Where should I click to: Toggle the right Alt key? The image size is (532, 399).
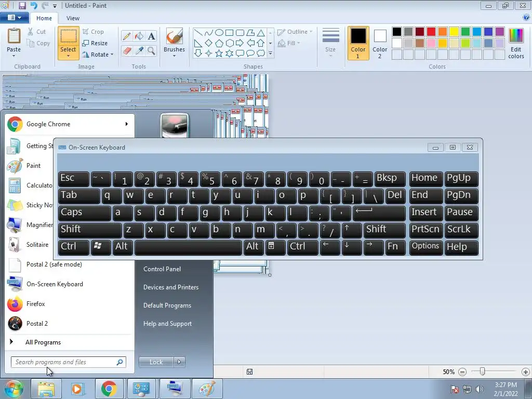click(x=254, y=247)
